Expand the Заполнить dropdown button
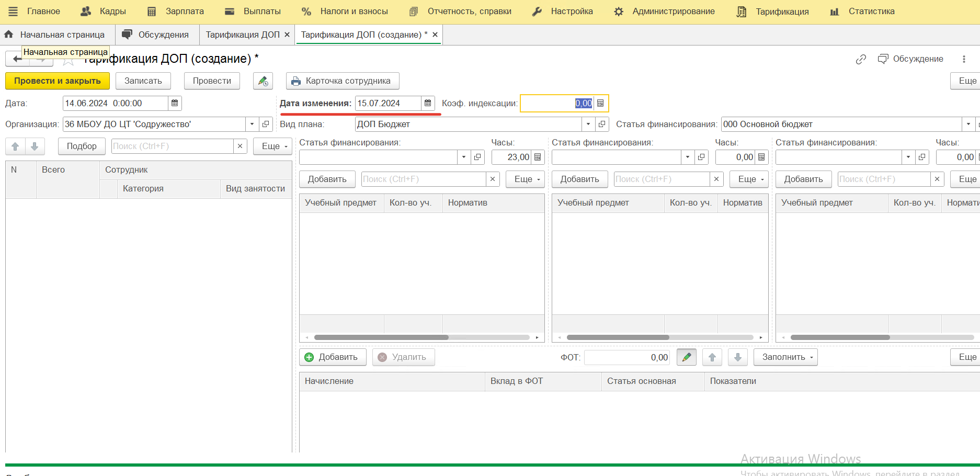 785,357
